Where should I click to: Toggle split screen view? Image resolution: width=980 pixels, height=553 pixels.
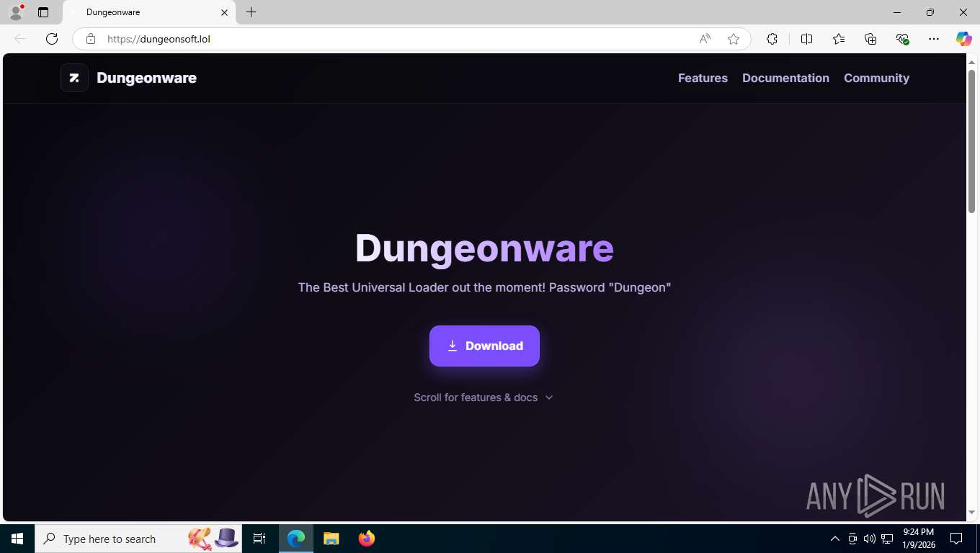(x=806, y=39)
